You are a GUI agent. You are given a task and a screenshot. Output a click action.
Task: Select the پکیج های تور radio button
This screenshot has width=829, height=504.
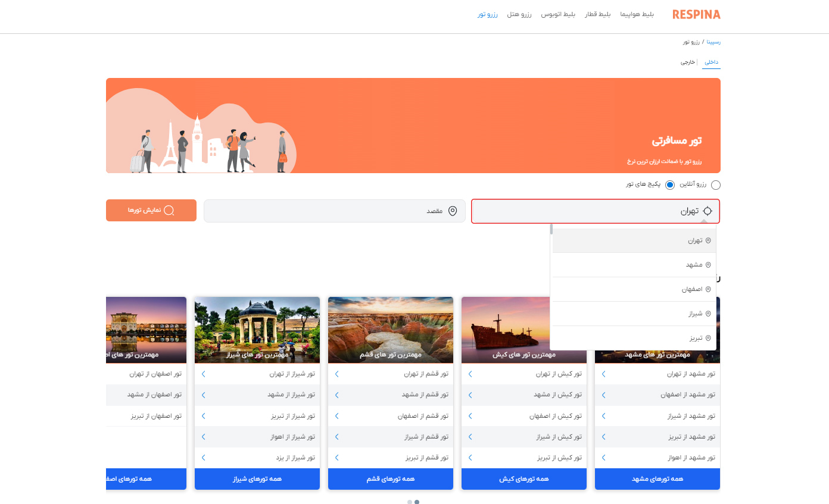point(669,184)
